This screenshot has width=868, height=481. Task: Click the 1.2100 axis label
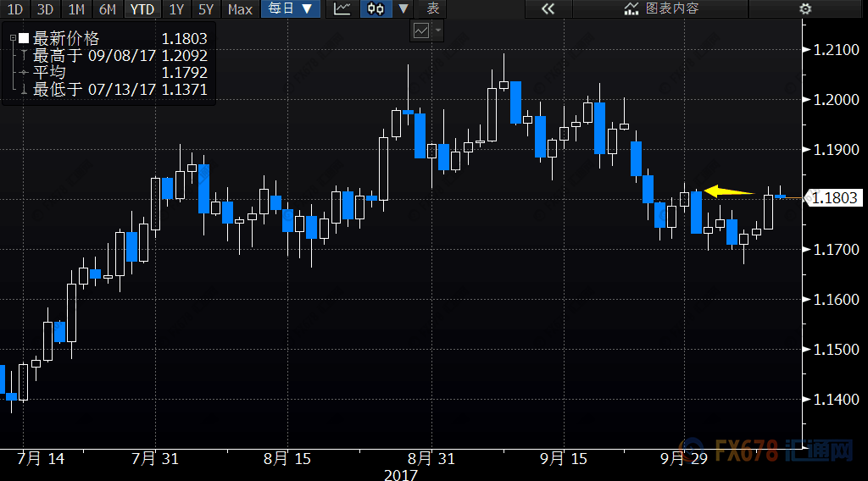(x=836, y=50)
